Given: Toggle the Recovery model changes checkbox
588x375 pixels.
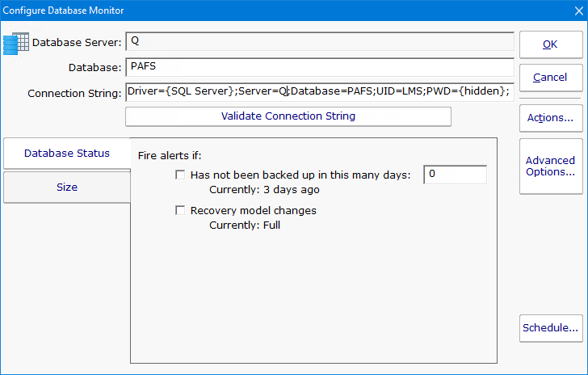Looking at the screenshot, I should coord(180,211).
